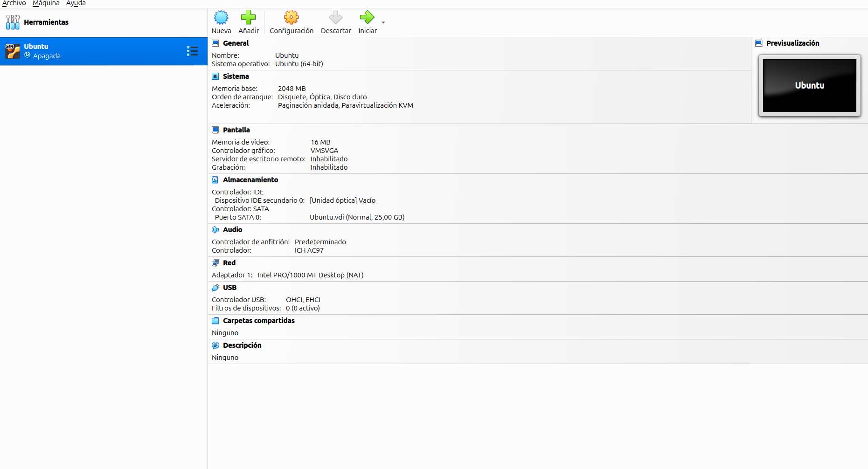Click the Sistema section icon

pyautogui.click(x=215, y=76)
